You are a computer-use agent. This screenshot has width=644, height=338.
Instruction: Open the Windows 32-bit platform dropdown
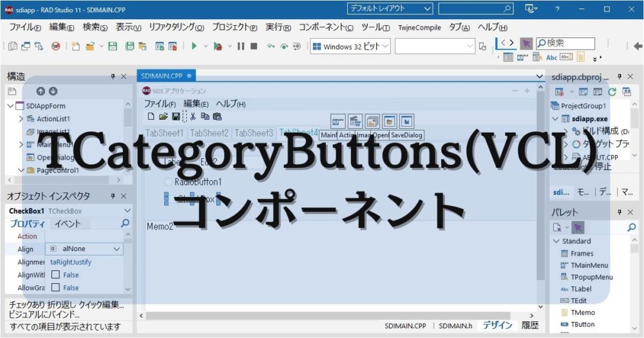point(385,46)
